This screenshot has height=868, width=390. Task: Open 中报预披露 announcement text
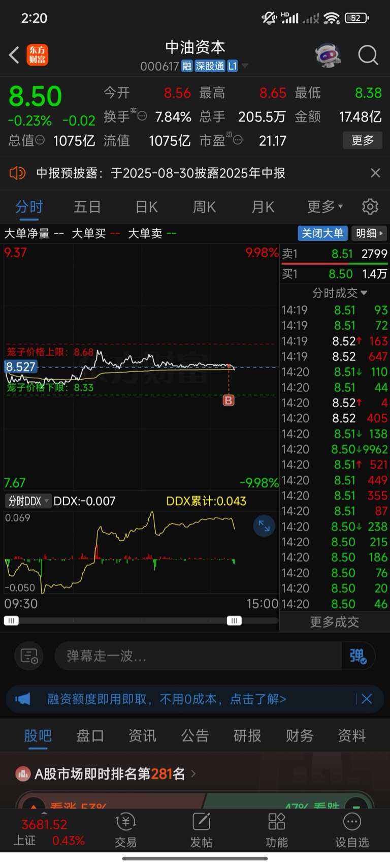point(160,173)
